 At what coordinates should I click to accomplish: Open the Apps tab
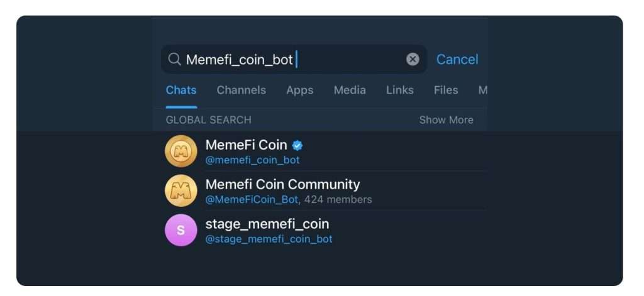pyautogui.click(x=299, y=90)
